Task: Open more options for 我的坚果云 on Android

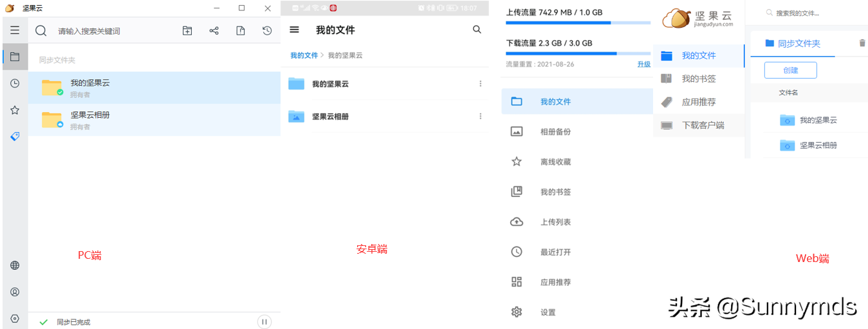Action: [x=480, y=84]
